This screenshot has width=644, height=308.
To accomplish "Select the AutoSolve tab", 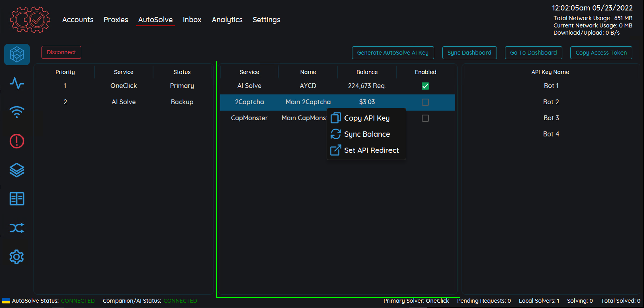I will pos(155,20).
